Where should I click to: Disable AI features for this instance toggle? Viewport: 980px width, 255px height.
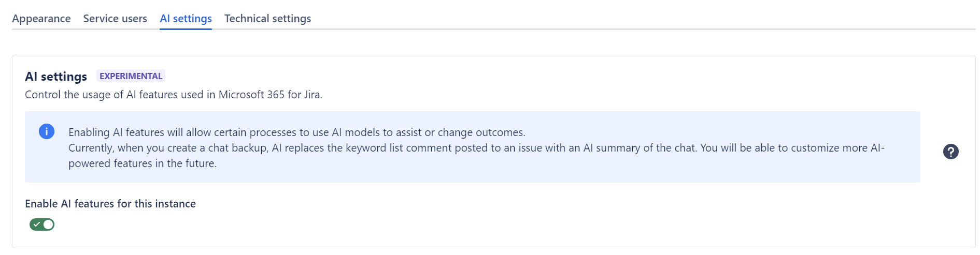pyautogui.click(x=42, y=224)
